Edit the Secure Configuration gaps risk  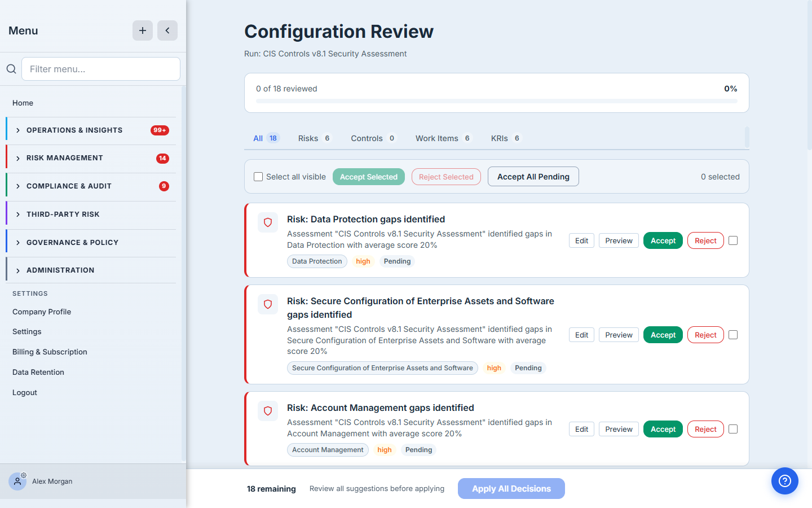point(581,335)
